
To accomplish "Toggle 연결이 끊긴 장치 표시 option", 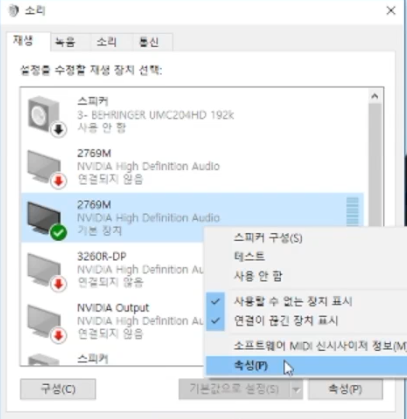I will click(286, 321).
